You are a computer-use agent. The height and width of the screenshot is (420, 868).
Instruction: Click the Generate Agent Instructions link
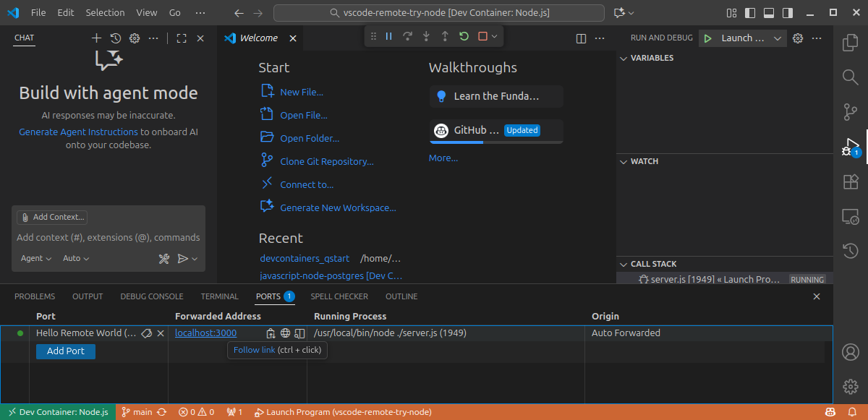pyautogui.click(x=78, y=132)
